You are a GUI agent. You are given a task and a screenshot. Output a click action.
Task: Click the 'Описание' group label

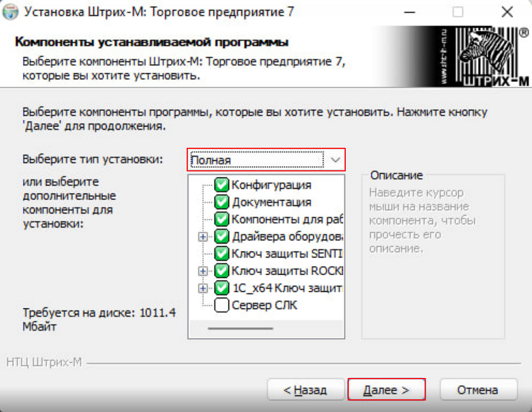(396, 175)
